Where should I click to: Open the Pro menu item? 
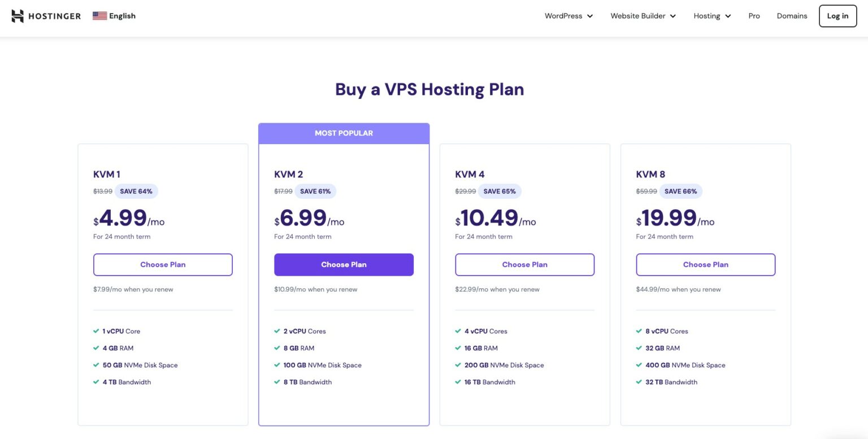754,16
